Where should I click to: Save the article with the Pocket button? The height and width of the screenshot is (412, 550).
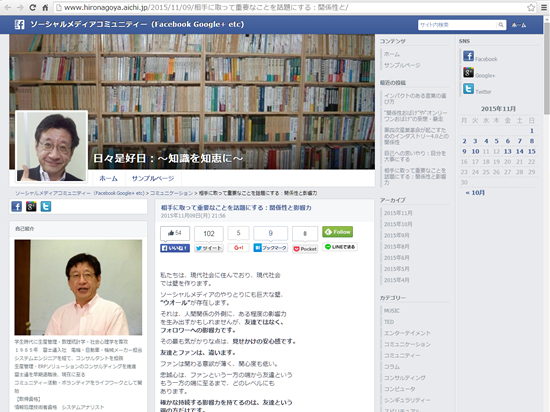click(305, 249)
